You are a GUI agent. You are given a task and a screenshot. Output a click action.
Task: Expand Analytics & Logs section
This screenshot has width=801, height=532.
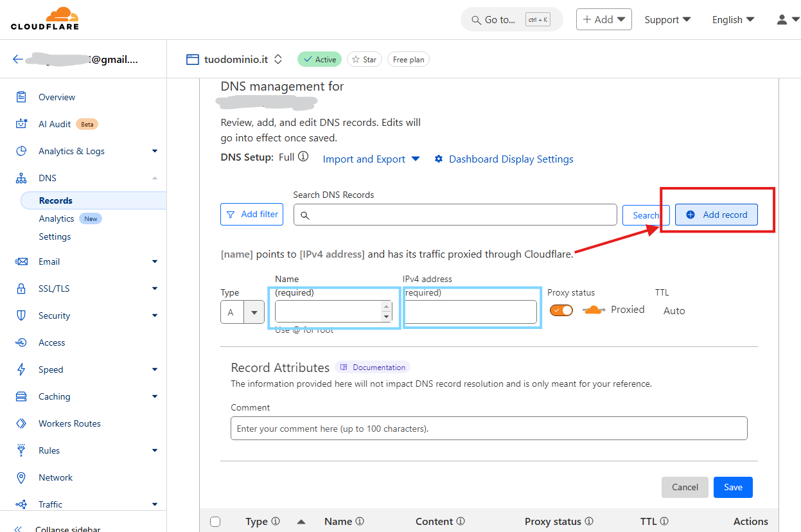(154, 151)
